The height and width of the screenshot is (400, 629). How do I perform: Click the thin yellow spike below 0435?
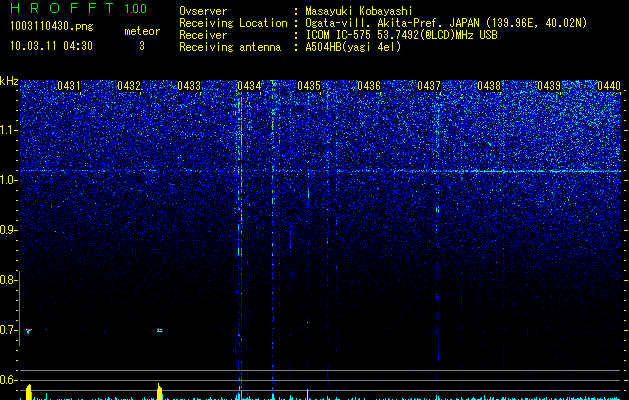coord(307,394)
